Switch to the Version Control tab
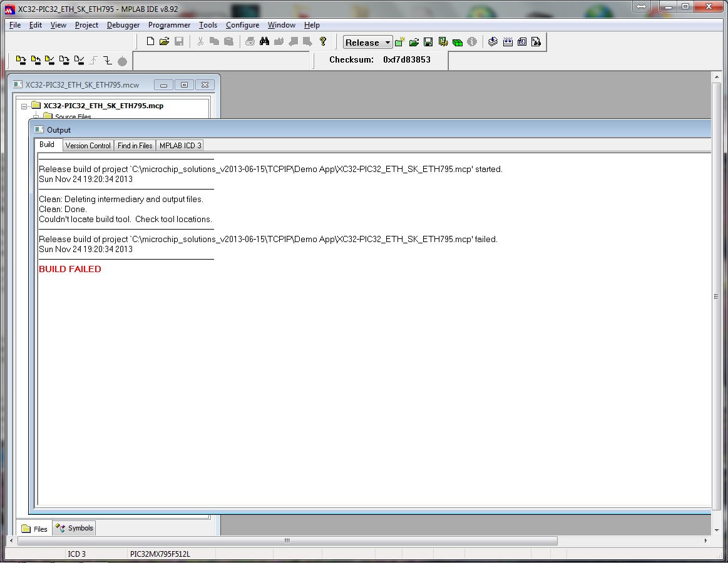 tap(88, 146)
